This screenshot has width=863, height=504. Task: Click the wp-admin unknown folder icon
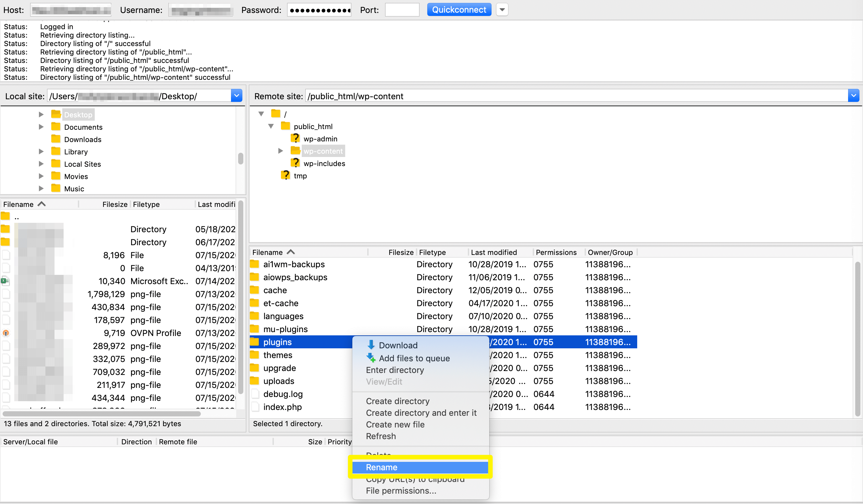click(x=295, y=139)
